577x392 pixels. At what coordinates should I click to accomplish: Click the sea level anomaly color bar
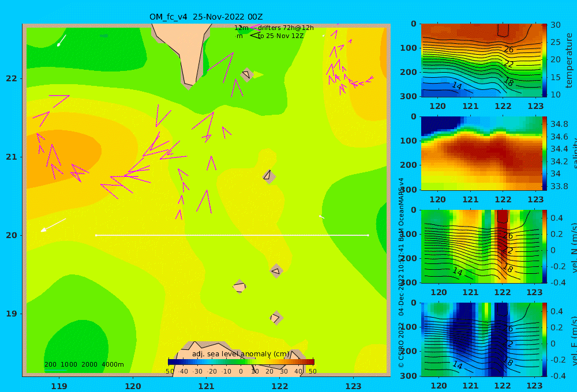(x=241, y=362)
